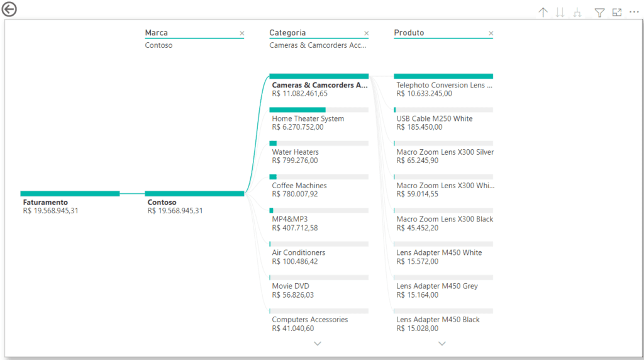Select the Coffee Machines node
This screenshot has height=360, width=644.
click(x=319, y=186)
